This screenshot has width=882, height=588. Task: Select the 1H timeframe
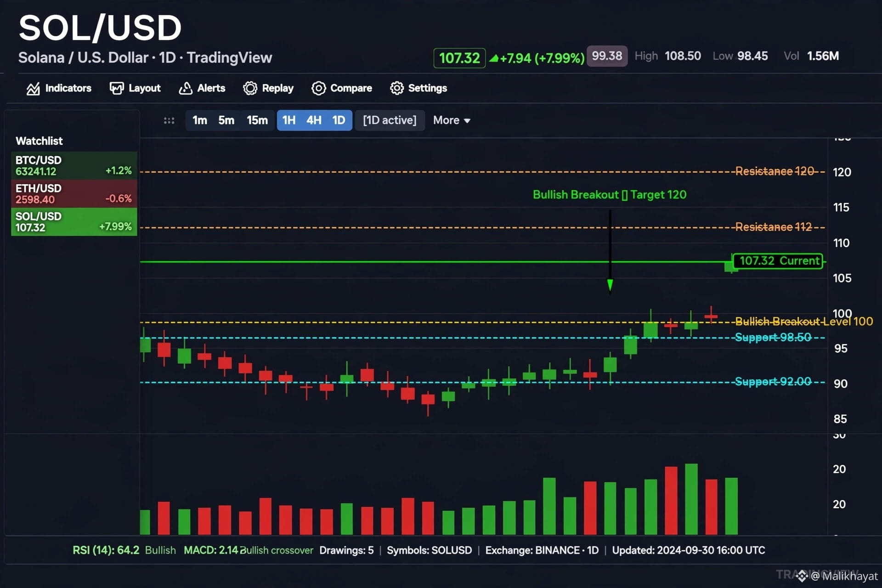[x=289, y=120]
